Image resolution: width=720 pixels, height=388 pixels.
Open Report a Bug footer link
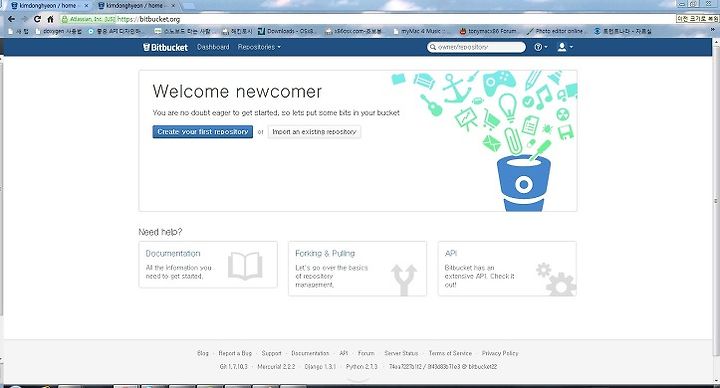pos(235,353)
